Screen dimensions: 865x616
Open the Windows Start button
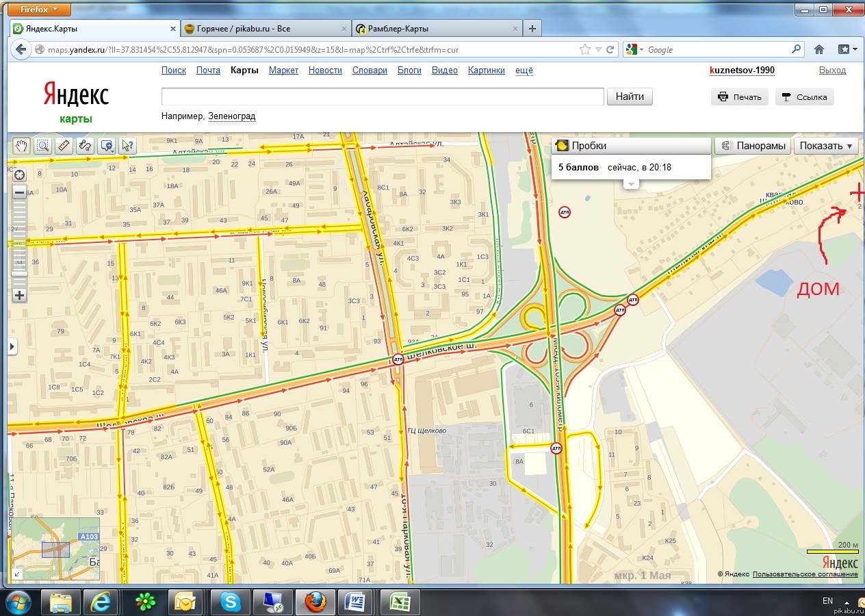(x=18, y=602)
